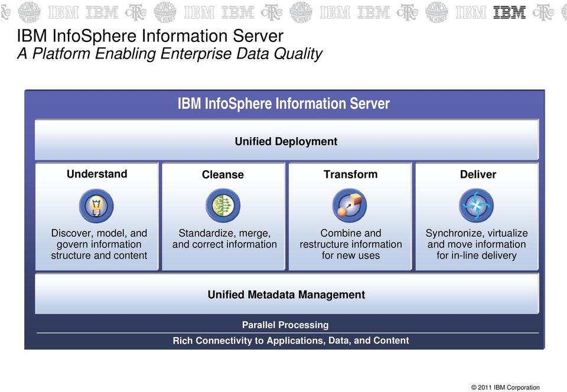567x392 pixels.
Task: Select the Unified Deployment bar
Action: [x=286, y=140]
